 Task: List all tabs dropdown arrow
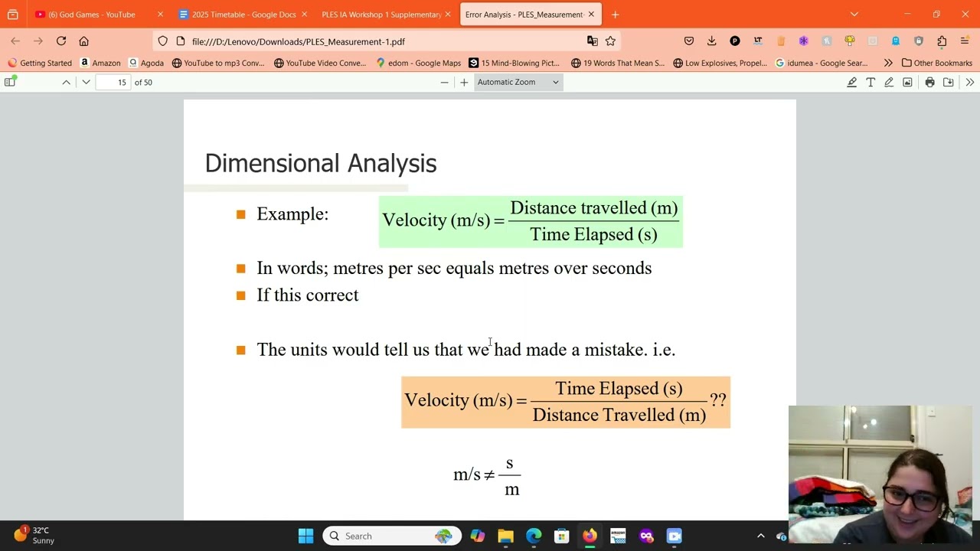[x=854, y=15]
